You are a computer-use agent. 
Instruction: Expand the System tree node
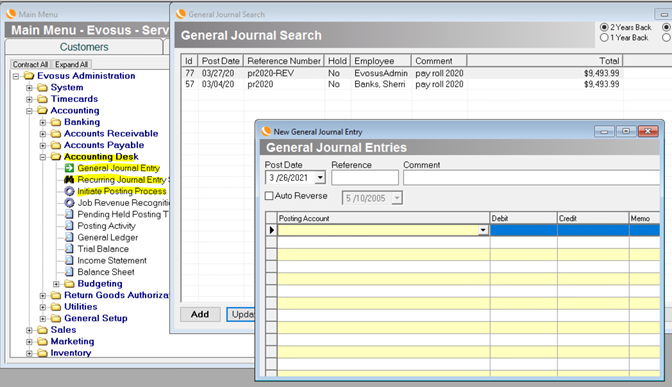coord(29,88)
